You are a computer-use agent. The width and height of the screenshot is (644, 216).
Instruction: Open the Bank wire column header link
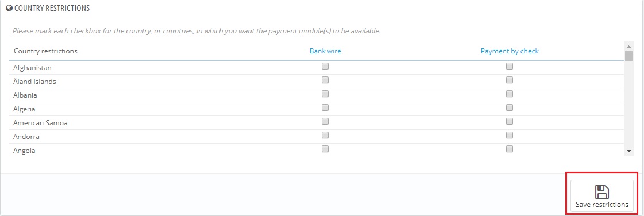tap(325, 51)
